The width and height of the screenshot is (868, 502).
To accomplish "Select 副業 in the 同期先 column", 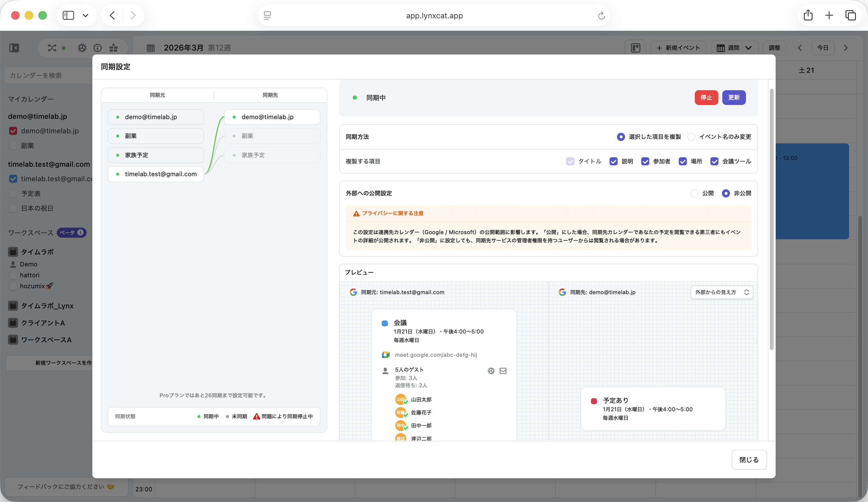I will click(272, 136).
